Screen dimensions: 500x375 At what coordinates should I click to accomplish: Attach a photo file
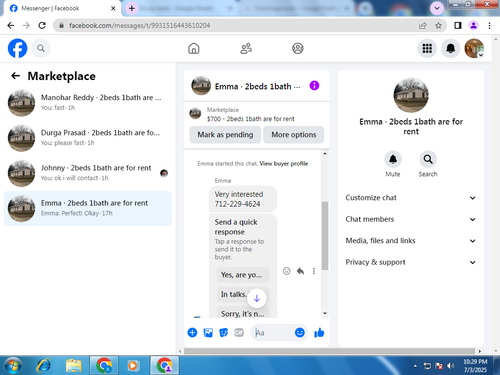click(208, 332)
